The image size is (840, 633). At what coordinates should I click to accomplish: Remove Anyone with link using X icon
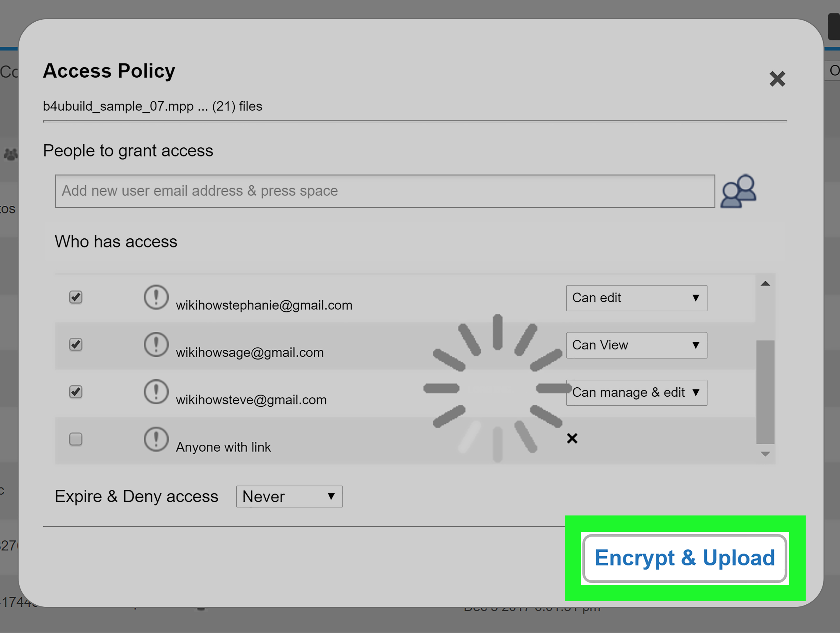click(572, 439)
